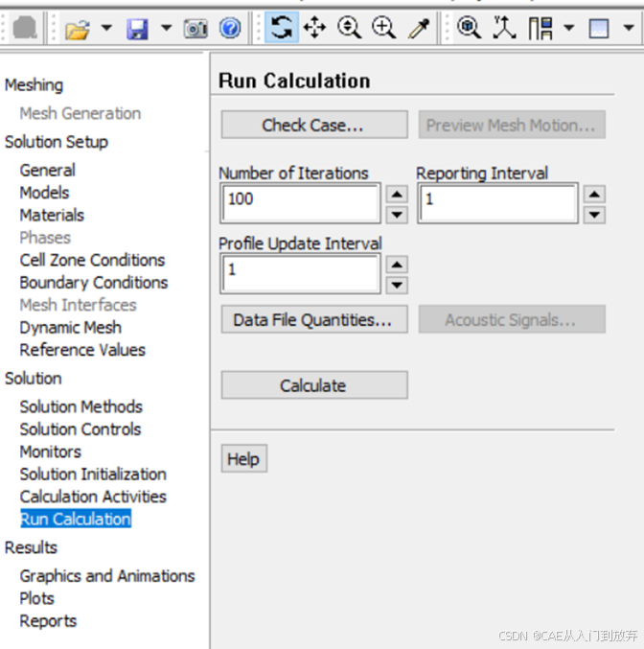This screenshot has width=644, height=649.
Task: Open Dynamic Mesh settings
Action: click(71, 328)
